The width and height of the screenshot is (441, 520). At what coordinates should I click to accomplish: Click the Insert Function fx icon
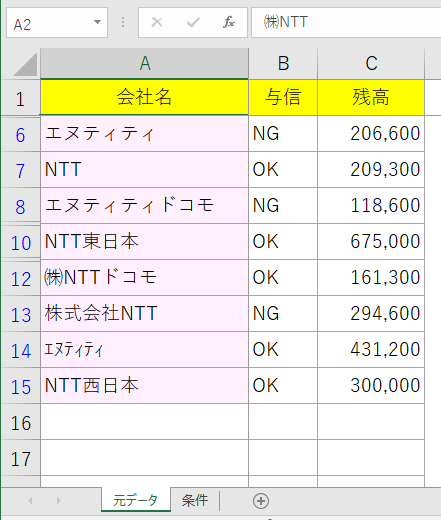click(229, 22)
